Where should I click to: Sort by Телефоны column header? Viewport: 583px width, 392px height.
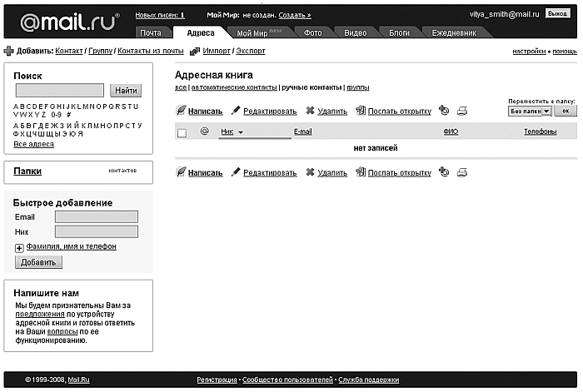[541, 131]
